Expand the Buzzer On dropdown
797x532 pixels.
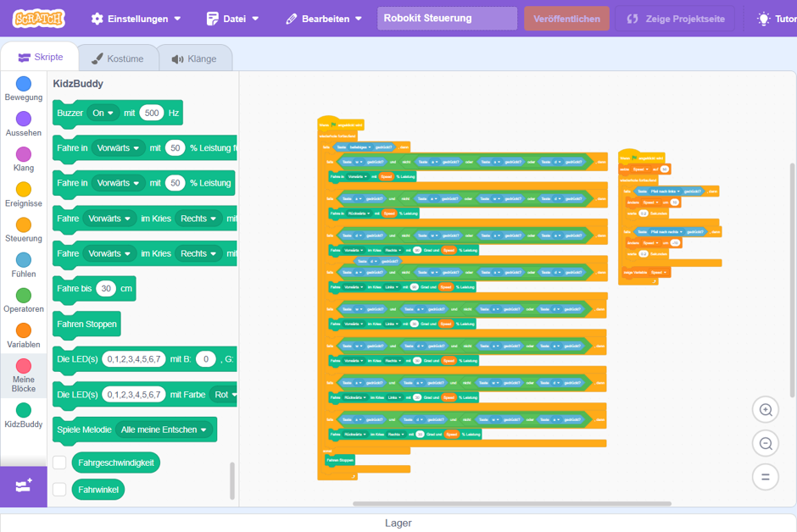pos(103,113)
